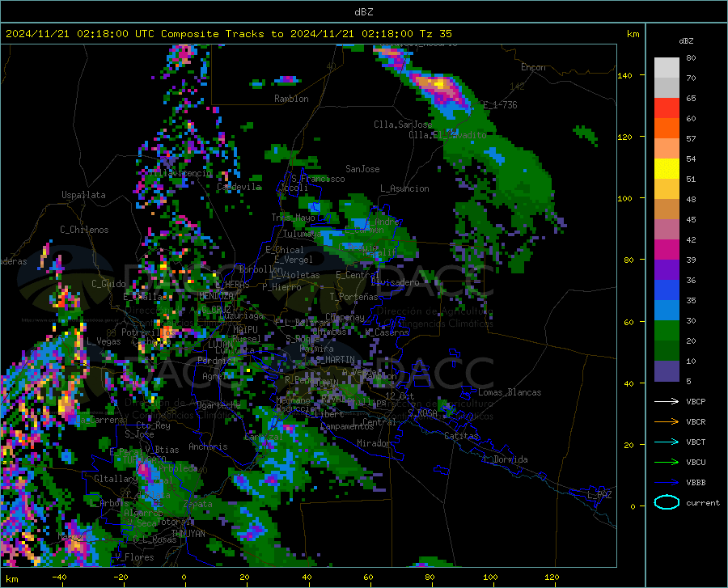Click the 'Zapata' map label
This screenshot has height=588, width=728.
(x=198, y=504)
